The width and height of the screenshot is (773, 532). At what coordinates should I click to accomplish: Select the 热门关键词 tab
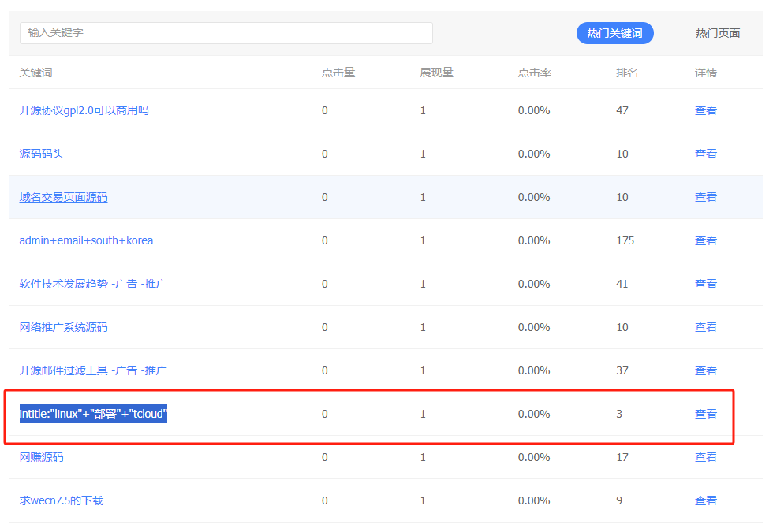point(614,33)
